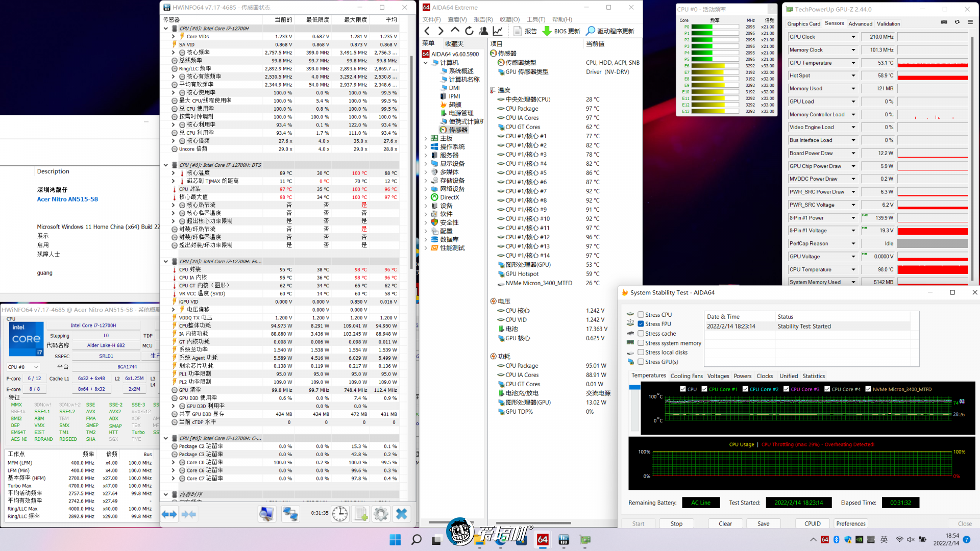
Task: Expand 主板 node in AIDA64 tree
Action: tap(426, 138)
